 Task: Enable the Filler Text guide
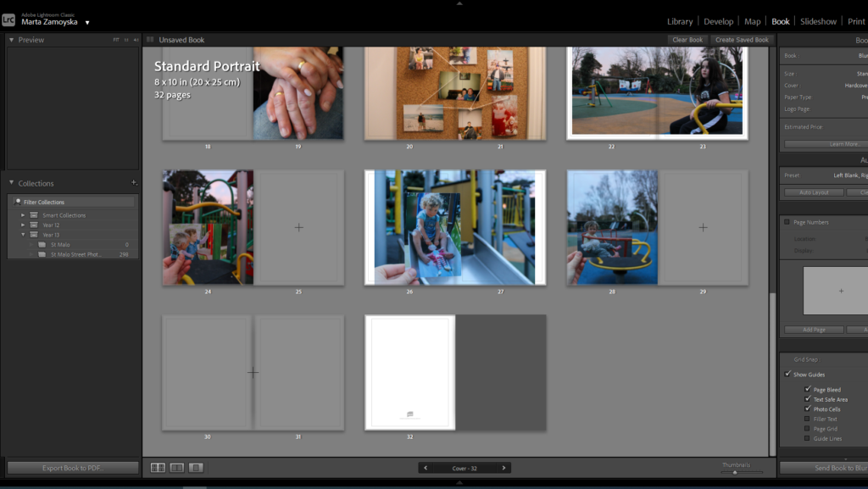pos(807,419)
